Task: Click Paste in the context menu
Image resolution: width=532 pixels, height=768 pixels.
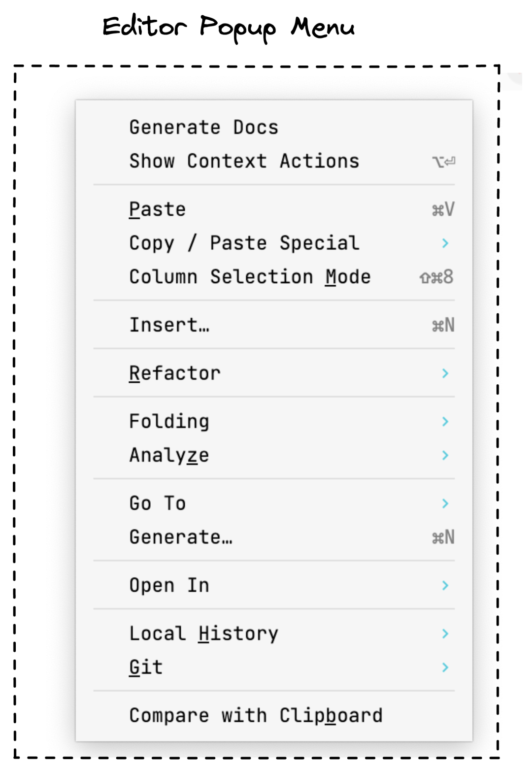Action: coord(157,208)
